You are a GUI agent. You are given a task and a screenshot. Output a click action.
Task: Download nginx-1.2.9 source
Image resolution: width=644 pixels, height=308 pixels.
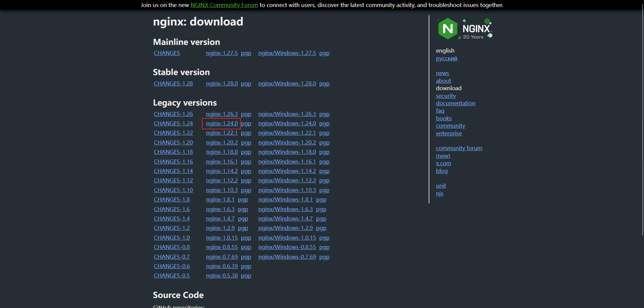click(220, 228)
